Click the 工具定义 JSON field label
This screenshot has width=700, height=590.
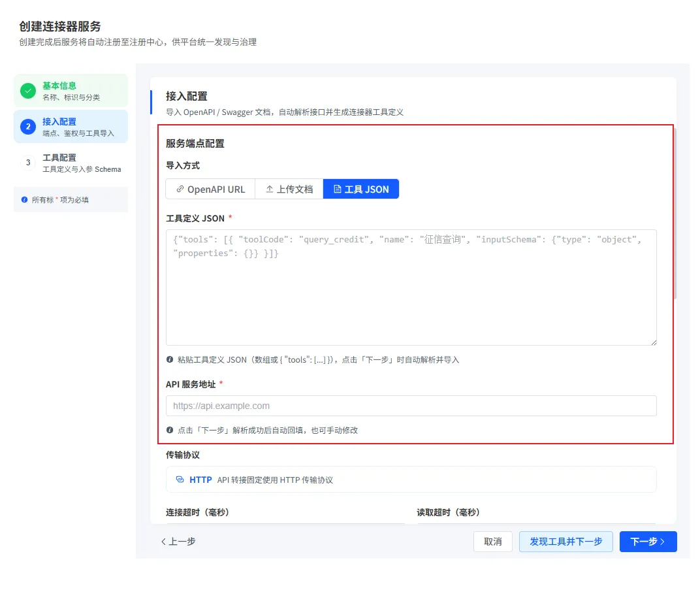coord(195,218)
